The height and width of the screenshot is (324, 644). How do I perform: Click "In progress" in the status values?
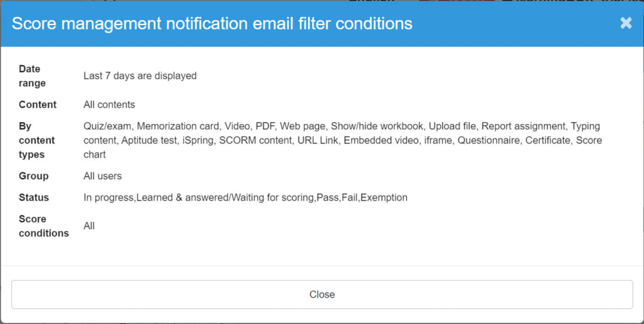(108, 198)
